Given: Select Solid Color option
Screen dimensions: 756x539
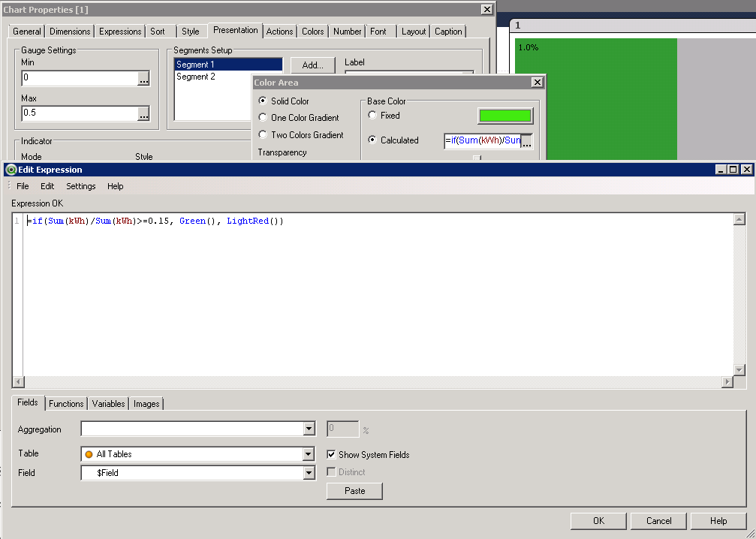Looking at the screenshot, I should pyautogui.click(x=263, y=101).
